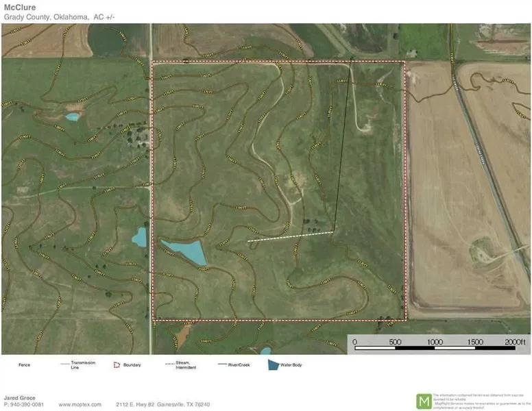Click the Transmission Line legend symbol
This screenshot has width=532, height=411.
tap(66, 364)
